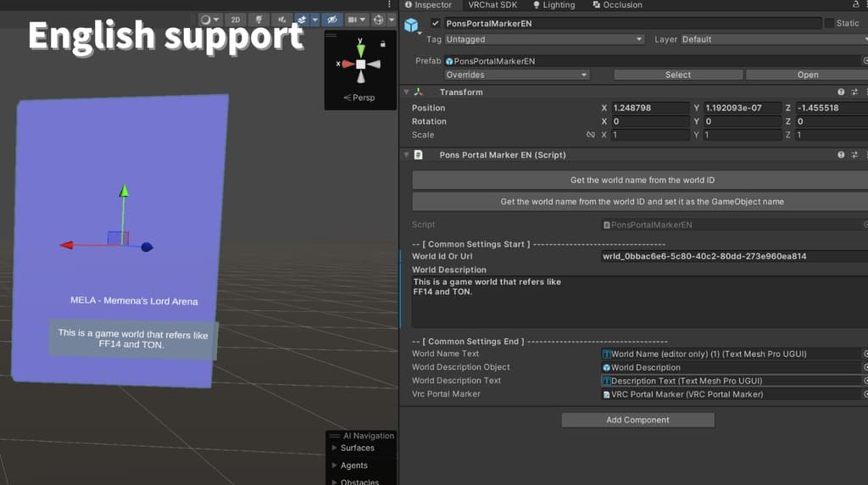Switch to the Lighting tab
The width and height of the screenshot is (868, 485).
click(554, 5)
